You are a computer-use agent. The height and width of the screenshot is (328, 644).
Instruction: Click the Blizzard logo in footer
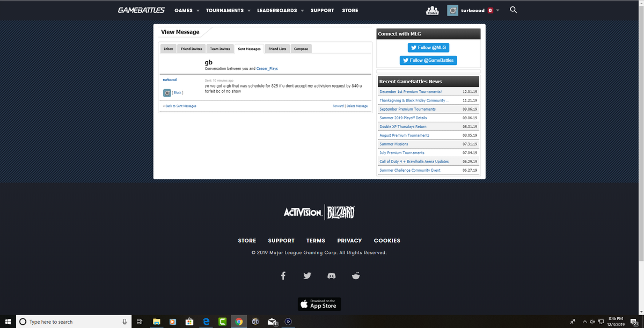point(340,212)
